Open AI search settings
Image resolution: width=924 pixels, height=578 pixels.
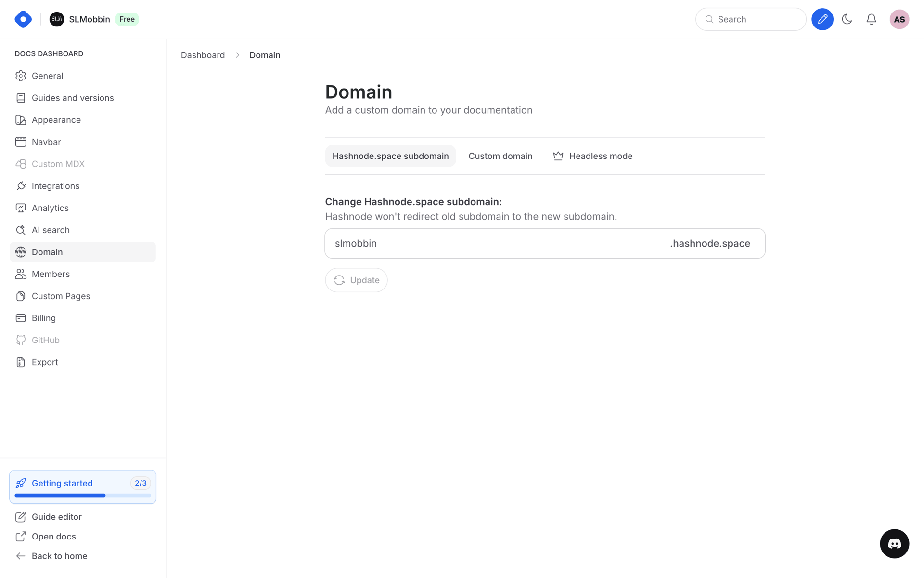(x=83, y=230)
